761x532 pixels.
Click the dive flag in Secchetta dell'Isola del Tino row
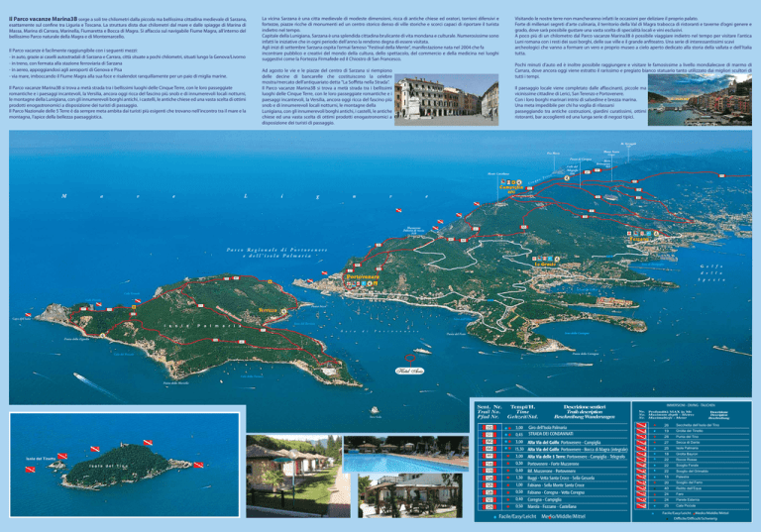[642, 425]
